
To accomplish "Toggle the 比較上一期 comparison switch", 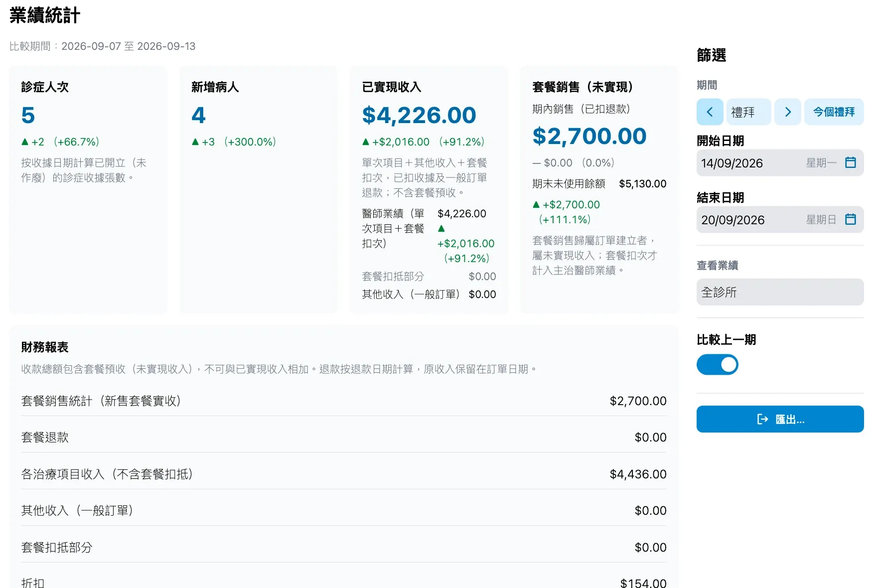I will pyautogui.click(x=717, y=365).
